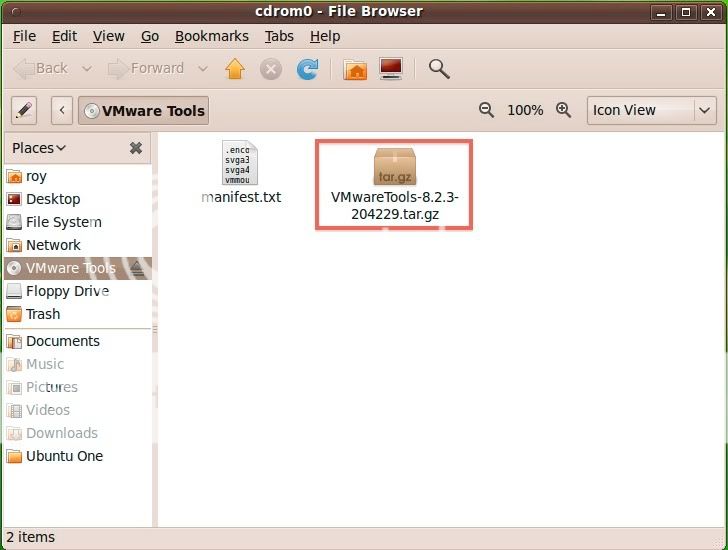Click the Back button

41,69
